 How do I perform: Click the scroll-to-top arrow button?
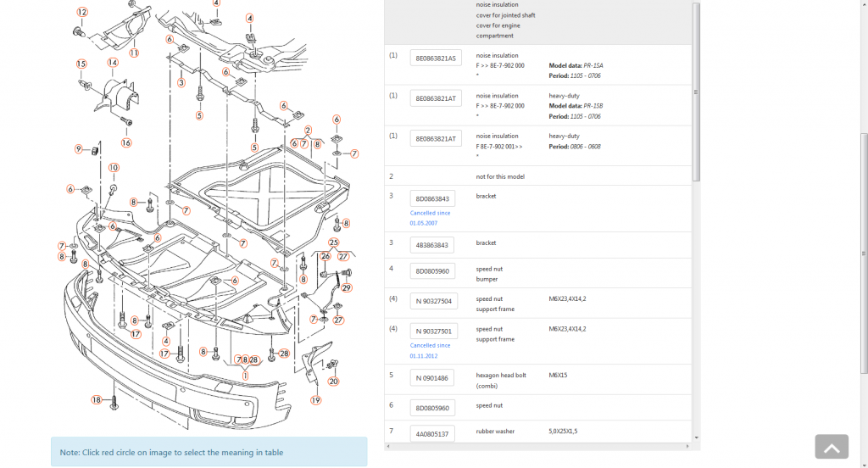coord(832,448)
